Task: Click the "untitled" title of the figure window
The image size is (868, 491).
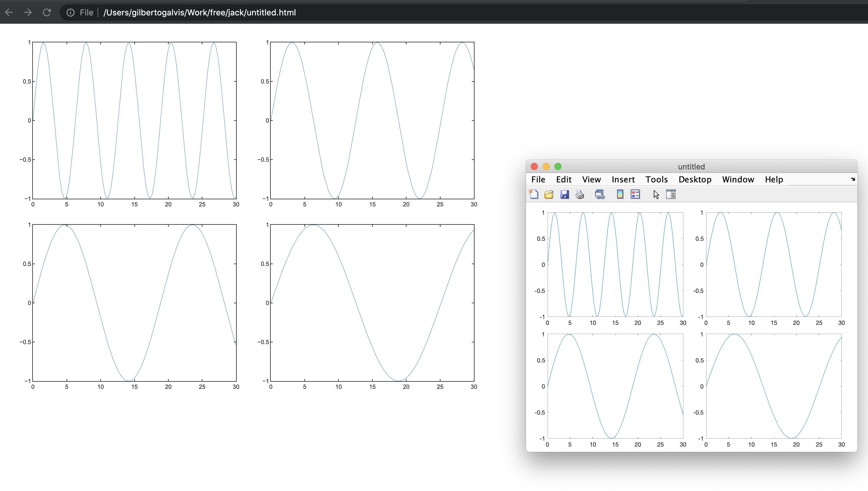Action: 691,167
